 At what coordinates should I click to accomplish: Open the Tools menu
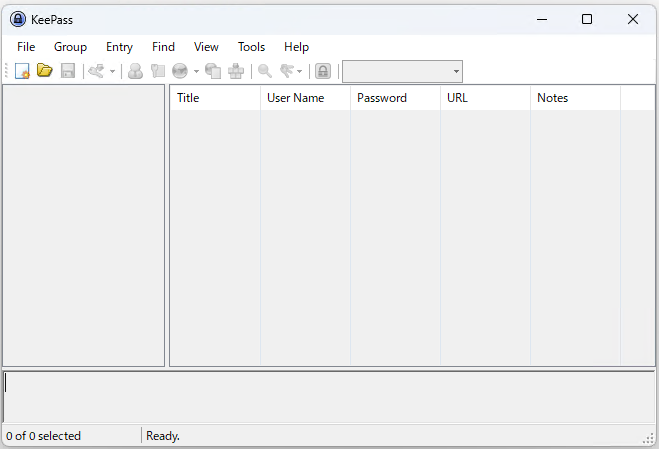tap(251, 47)
